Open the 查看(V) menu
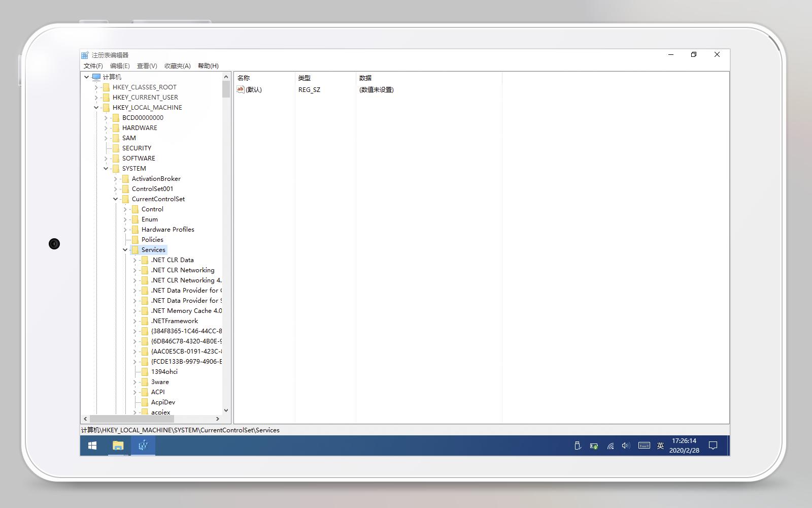812x508 pixels. click(147, 66)
